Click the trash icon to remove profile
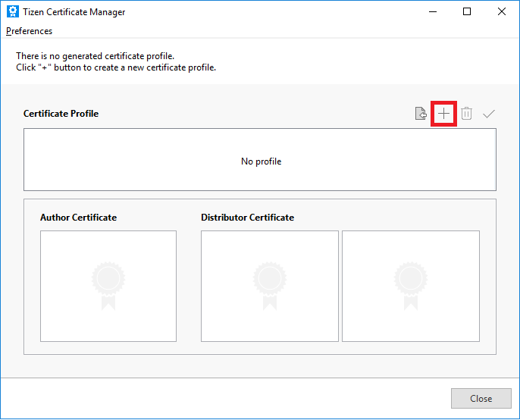520x420 pixels. click(x=467, y=114)
